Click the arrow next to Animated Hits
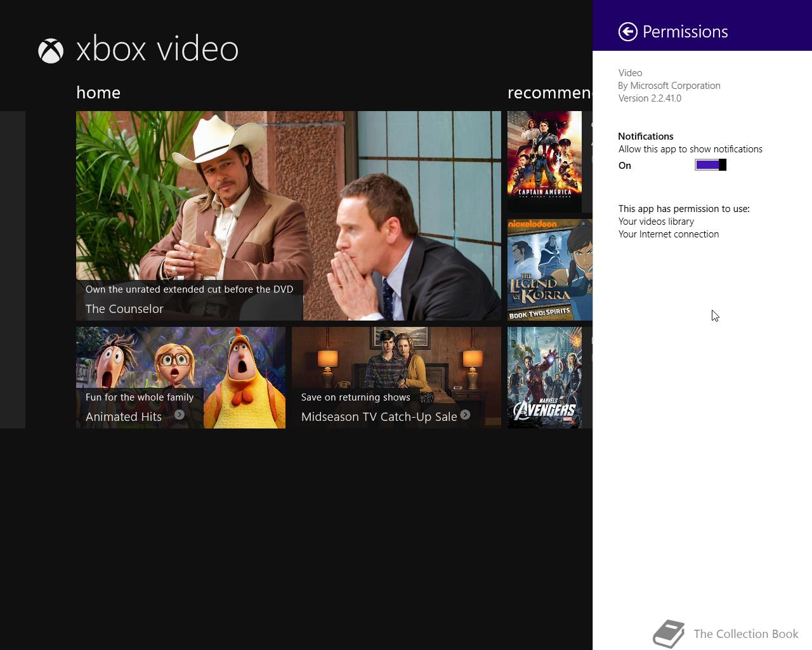This screenshot has height=650, width=812. [180, 415]
